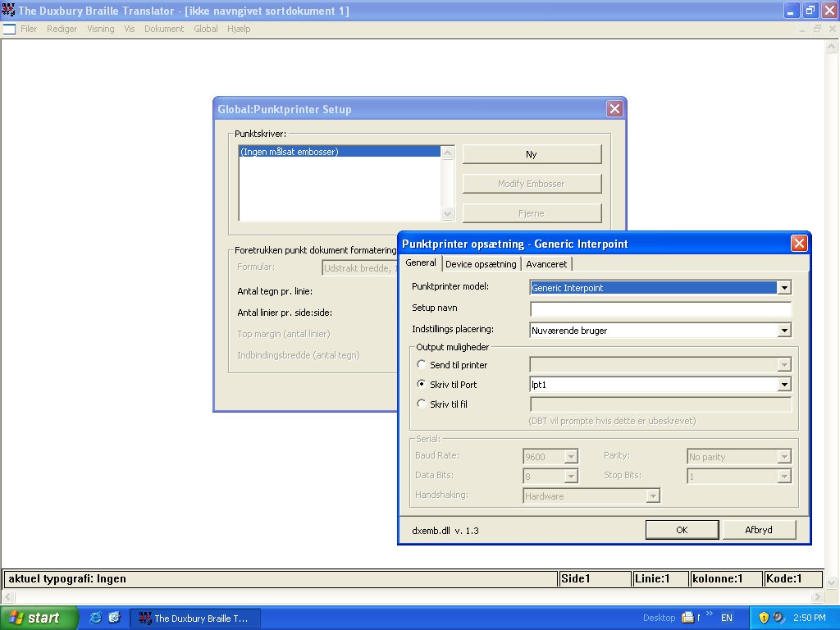Click Side1 status bar field
The image size is (840, 630).
coord(595,578)
